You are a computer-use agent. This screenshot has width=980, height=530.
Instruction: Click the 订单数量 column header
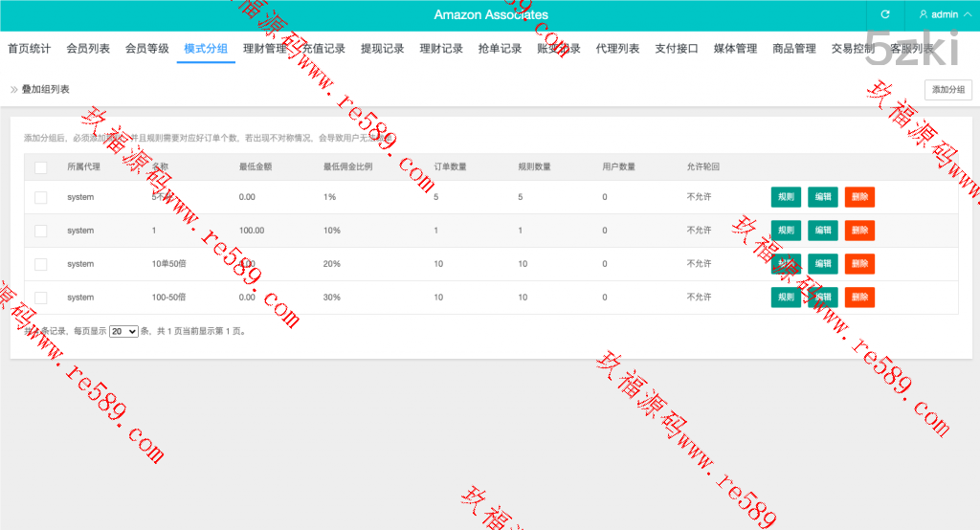(x=450, y=167)
